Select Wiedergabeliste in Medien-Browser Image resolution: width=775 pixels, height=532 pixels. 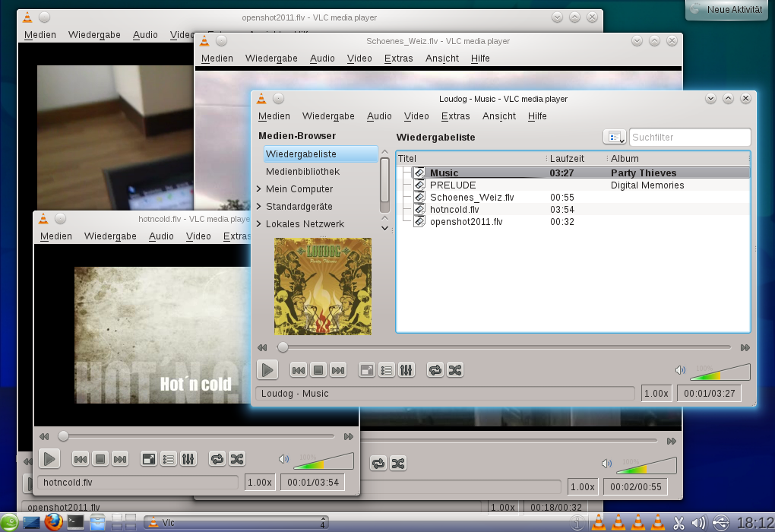pos(321,154)
